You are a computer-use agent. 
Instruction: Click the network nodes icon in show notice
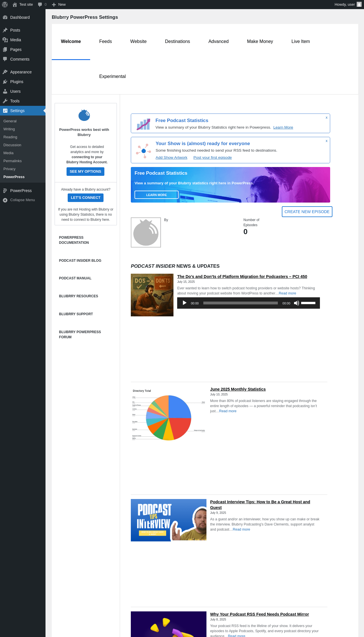(143, 151)
